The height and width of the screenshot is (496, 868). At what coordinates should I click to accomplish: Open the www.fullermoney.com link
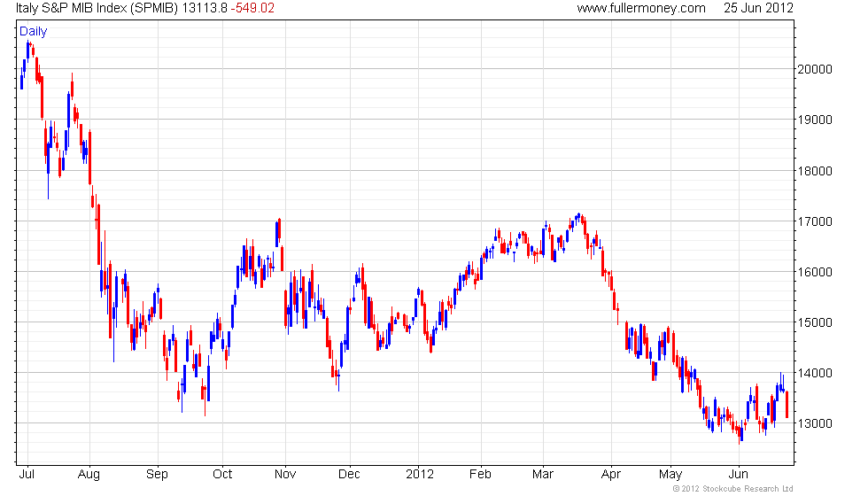pyautogui.click(x=641, y=8)
